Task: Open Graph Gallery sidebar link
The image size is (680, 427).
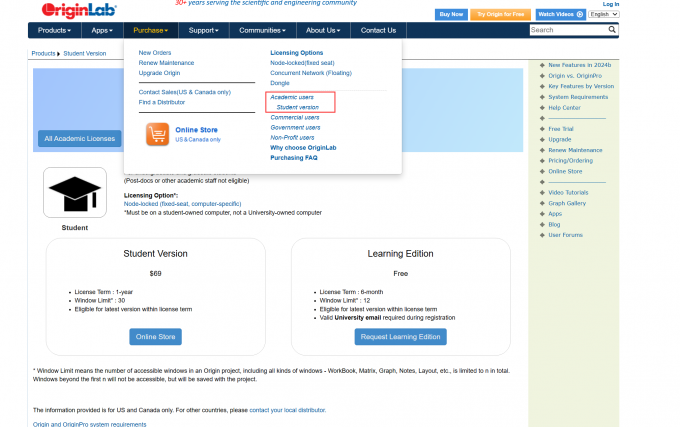Action: click(567, 203)
